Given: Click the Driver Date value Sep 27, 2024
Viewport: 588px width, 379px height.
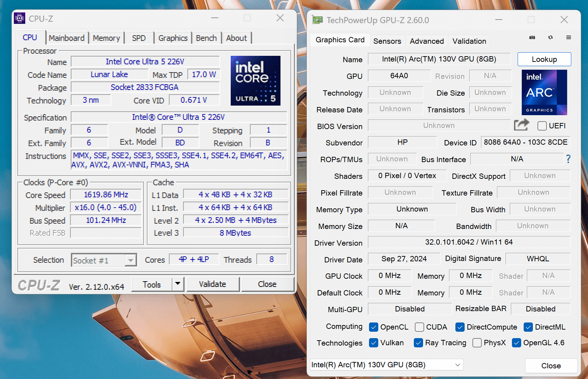Looking at the screenshot, I should click(x=404, y=259).
